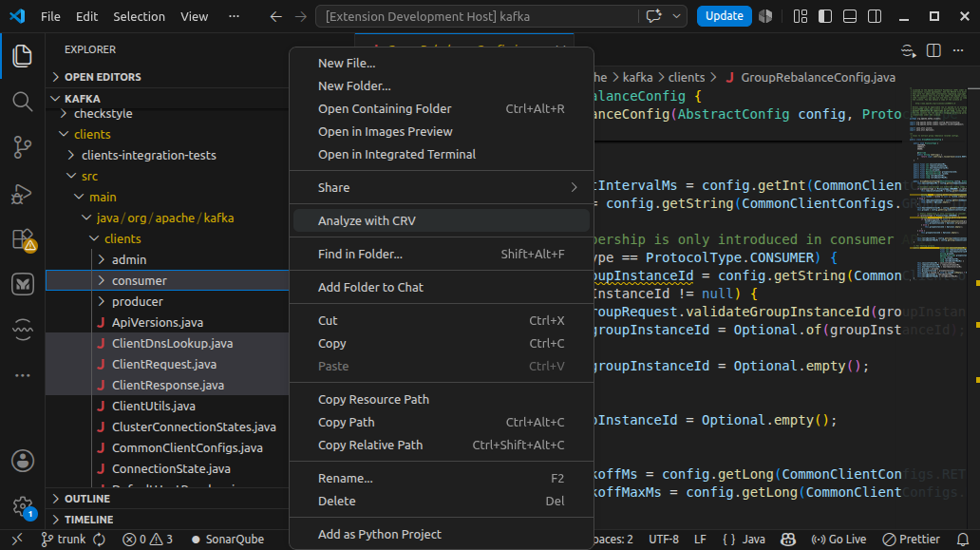Screen dimensions: 980x550
Task: Open the Share submenu
Action: (442, 187)
